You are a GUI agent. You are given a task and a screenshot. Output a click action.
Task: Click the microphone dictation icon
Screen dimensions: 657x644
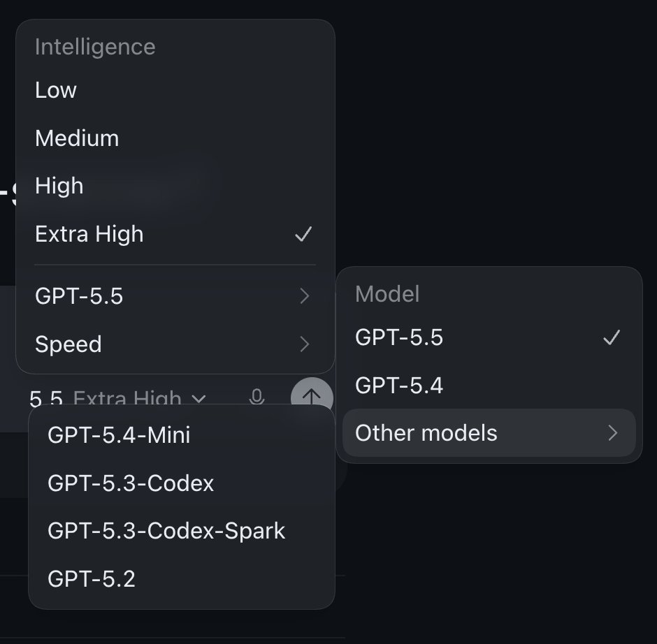coord(257,397)
